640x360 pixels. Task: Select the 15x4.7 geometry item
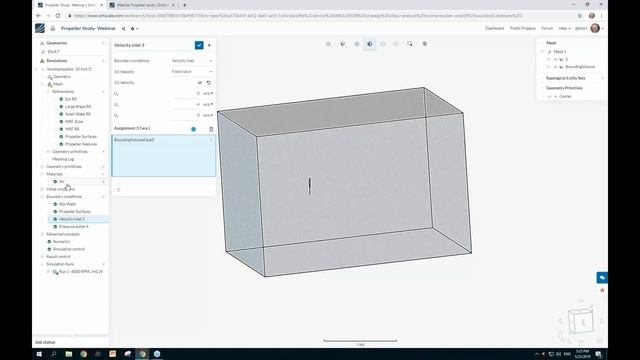click(53, 52)
